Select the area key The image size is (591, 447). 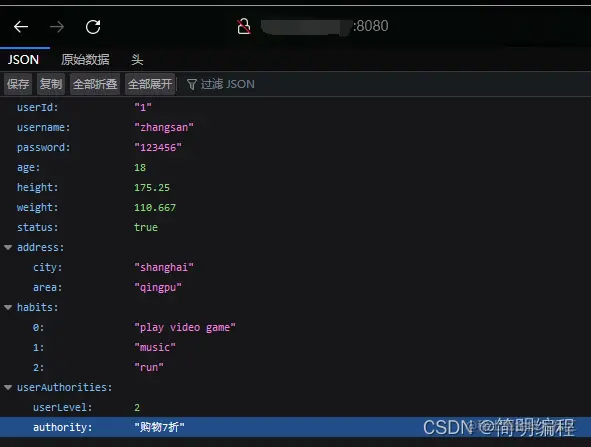(47, 287)
